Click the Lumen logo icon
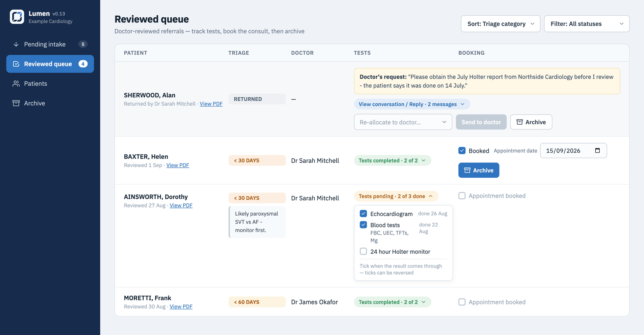The image size is (644, 335). pyautogui.click(x=17, y=17)
